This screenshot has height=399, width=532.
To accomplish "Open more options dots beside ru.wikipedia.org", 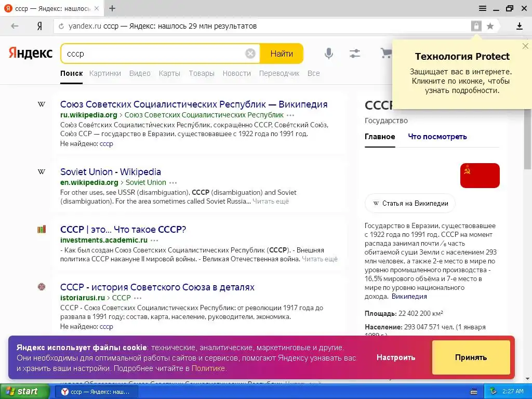I will (290, 115).
